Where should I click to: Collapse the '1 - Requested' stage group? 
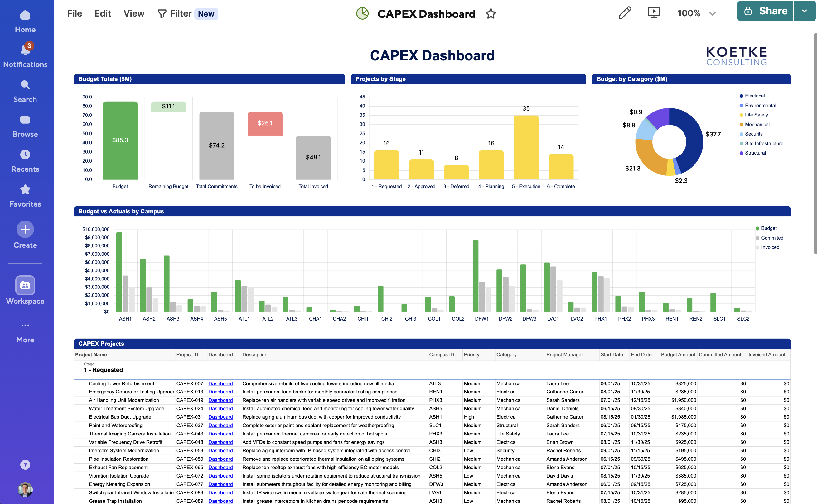pos(103,370)
